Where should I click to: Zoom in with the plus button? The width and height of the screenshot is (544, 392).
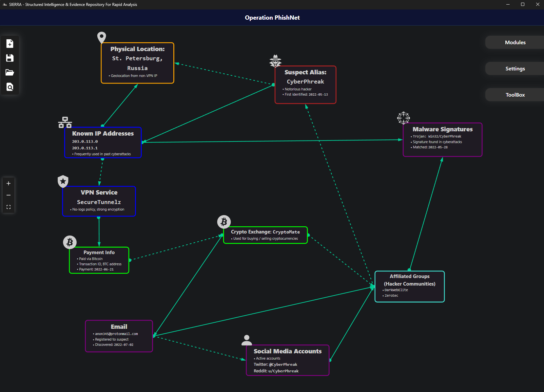(x=9, y=183)
